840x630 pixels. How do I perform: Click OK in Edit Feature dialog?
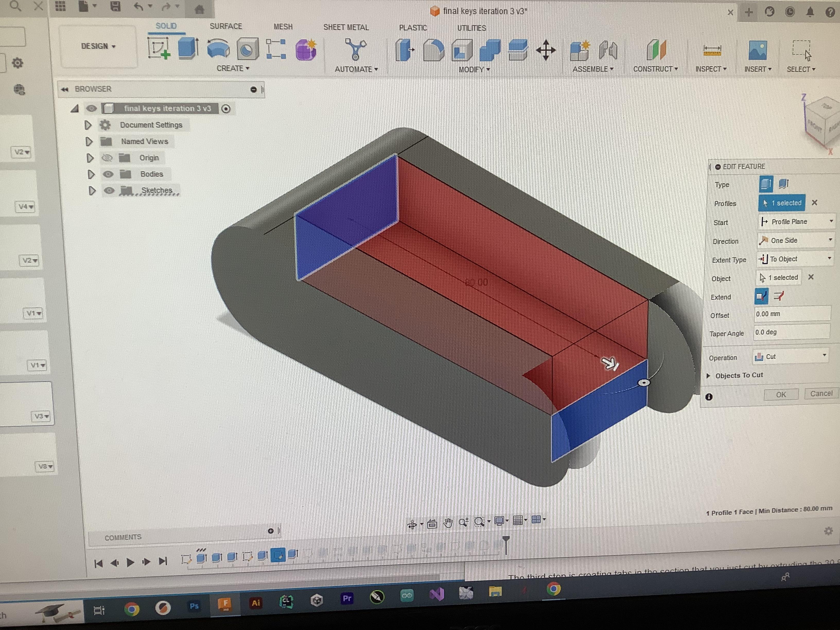[781, 395]
